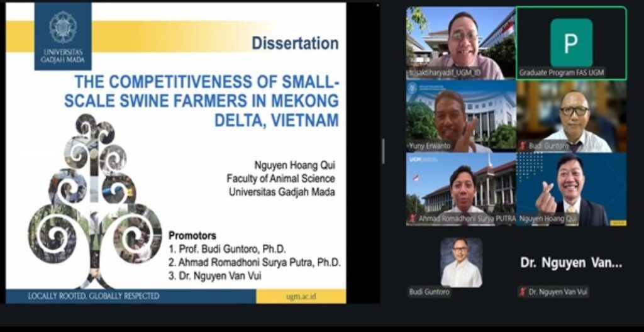Click "Prof. Budi Guntoro, Ph.D." in Promotors list

coord(231,249)
